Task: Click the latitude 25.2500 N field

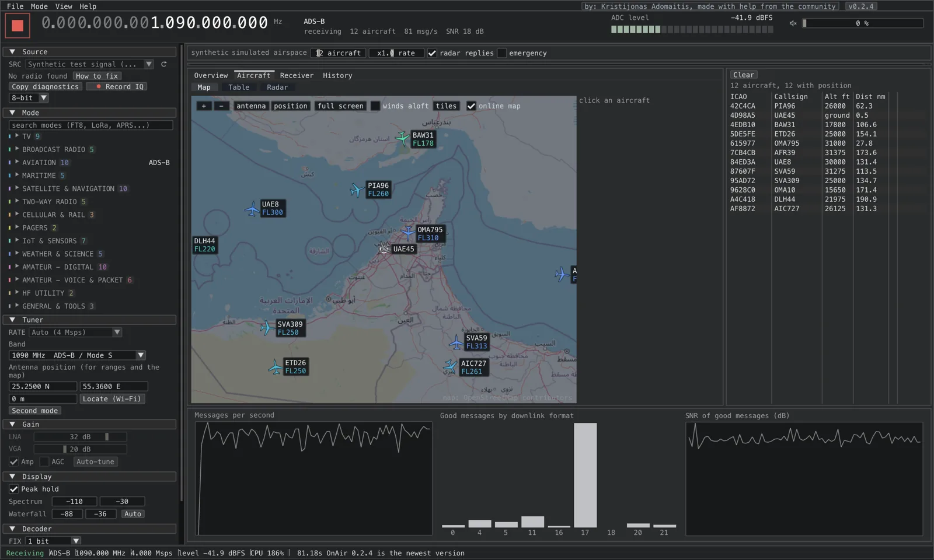Action: (x=43, y=386)
